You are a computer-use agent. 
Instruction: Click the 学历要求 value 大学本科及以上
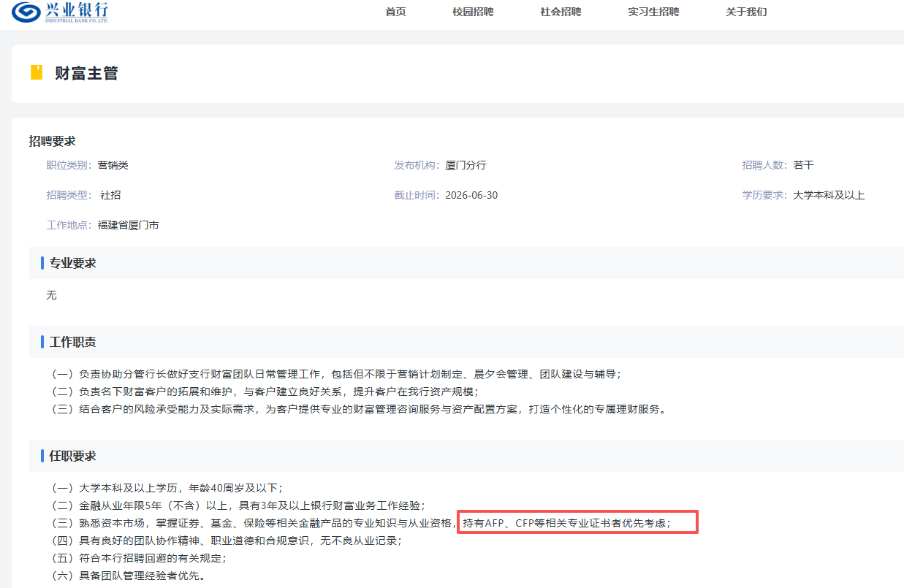pos(829,195)
